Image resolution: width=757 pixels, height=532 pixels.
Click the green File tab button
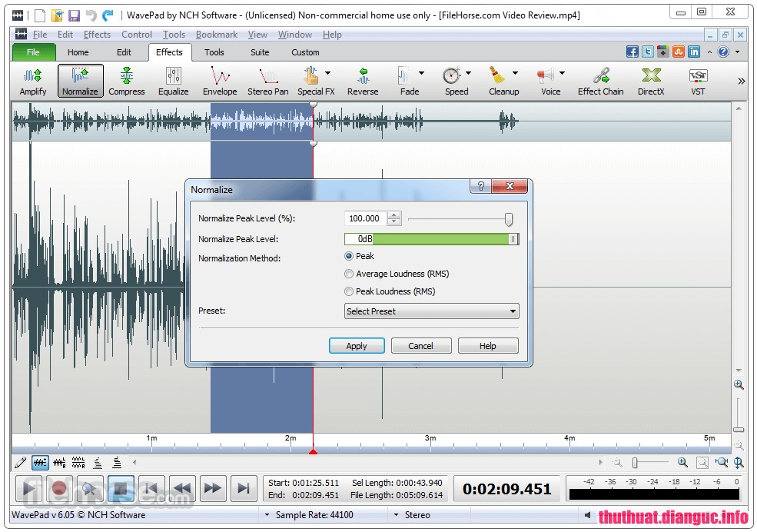pos(33,52)
